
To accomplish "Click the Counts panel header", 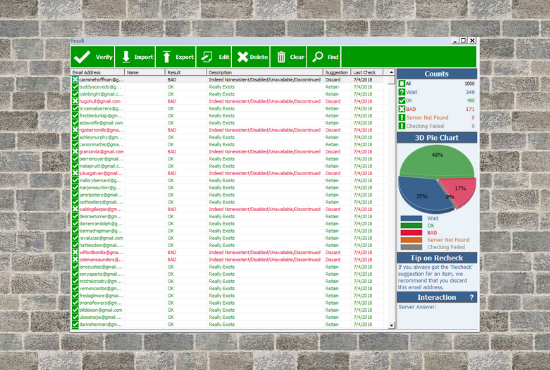I will tap(437, 74).
